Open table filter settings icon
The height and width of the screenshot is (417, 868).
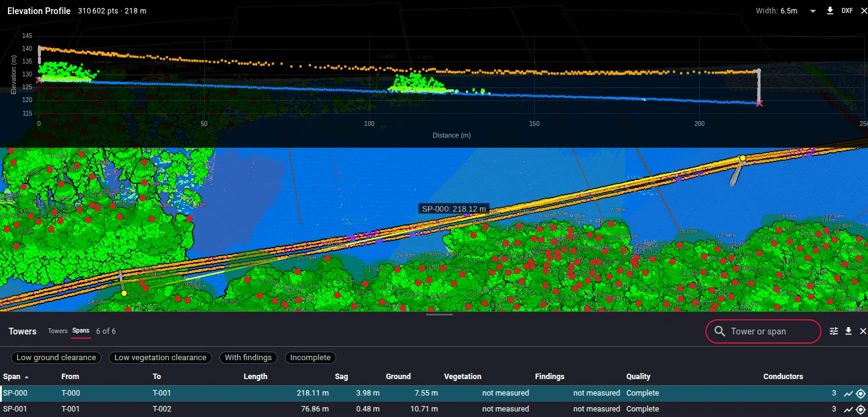834,331
